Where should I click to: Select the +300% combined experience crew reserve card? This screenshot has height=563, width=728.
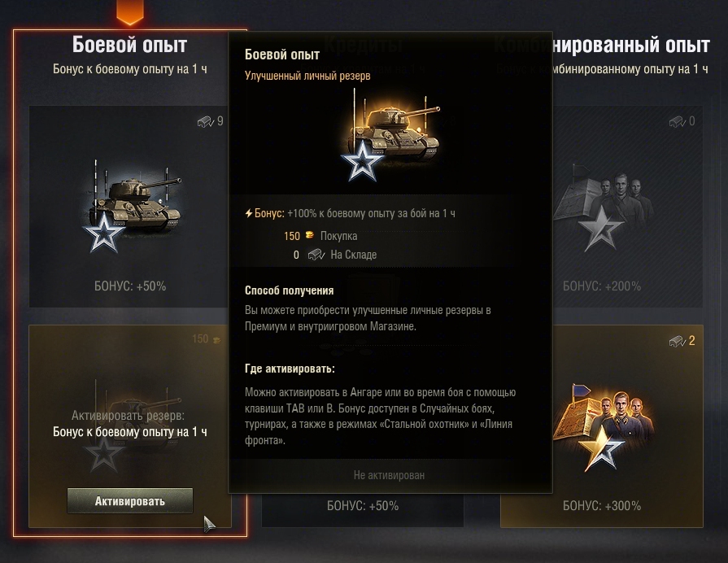pyautogui.click(x=602, y=426)
